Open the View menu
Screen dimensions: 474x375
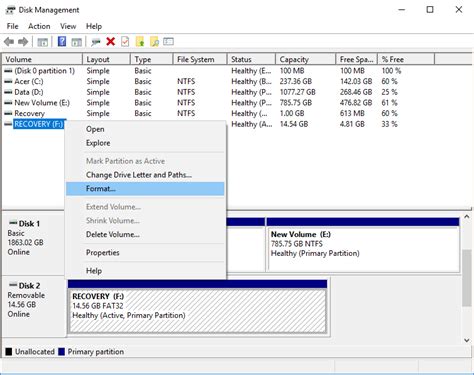point(68,26)
